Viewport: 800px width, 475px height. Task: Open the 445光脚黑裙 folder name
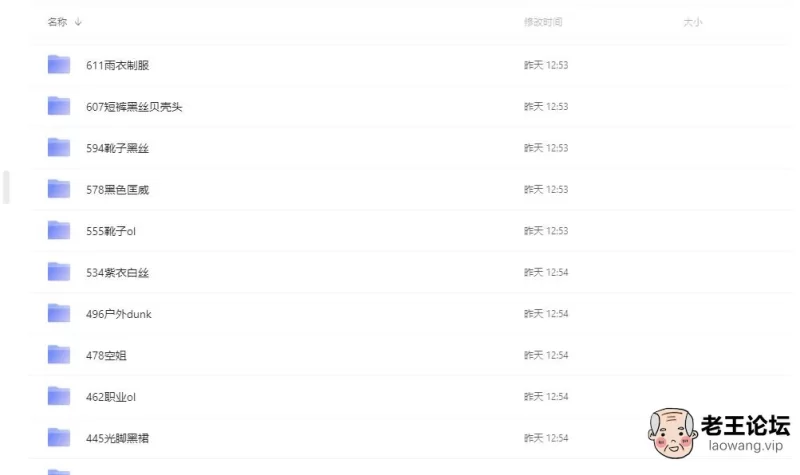[x=118, y=438]
